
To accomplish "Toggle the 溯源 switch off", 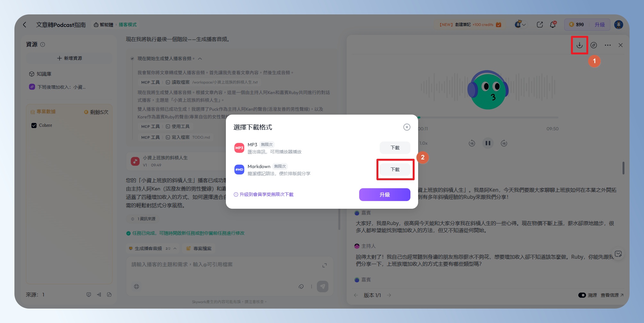I will coord(582,295).
